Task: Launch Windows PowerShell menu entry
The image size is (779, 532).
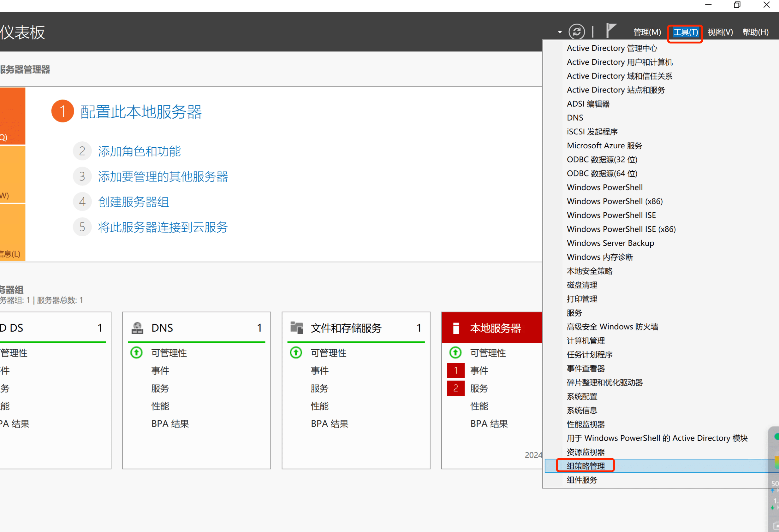Action: point(605,187)
